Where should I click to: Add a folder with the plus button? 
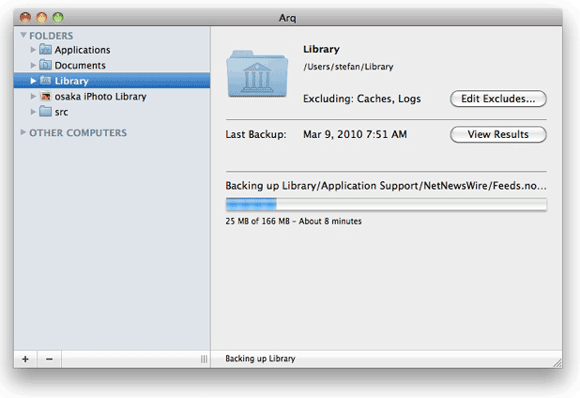[x=26, y=359]
